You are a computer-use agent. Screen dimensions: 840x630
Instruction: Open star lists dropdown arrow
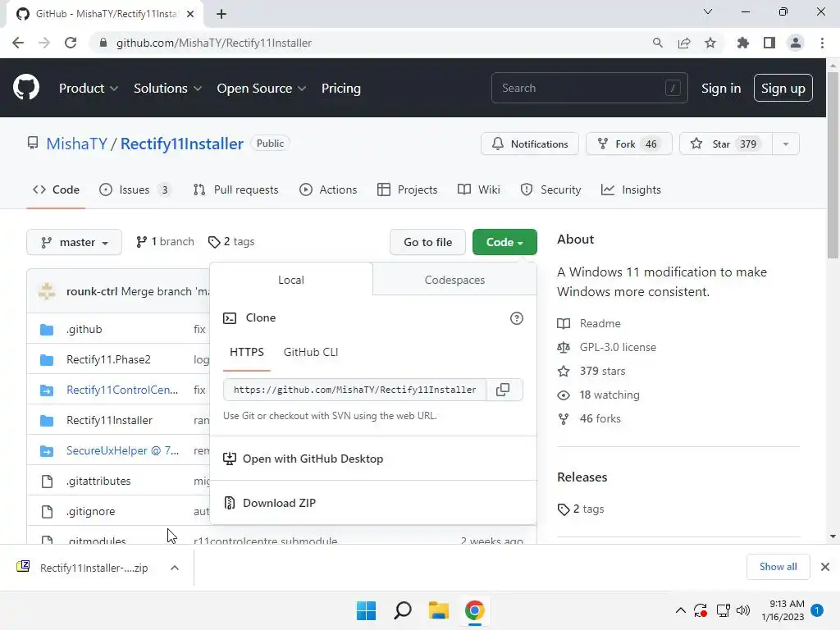pyautogui.click(x=786, y=144)
